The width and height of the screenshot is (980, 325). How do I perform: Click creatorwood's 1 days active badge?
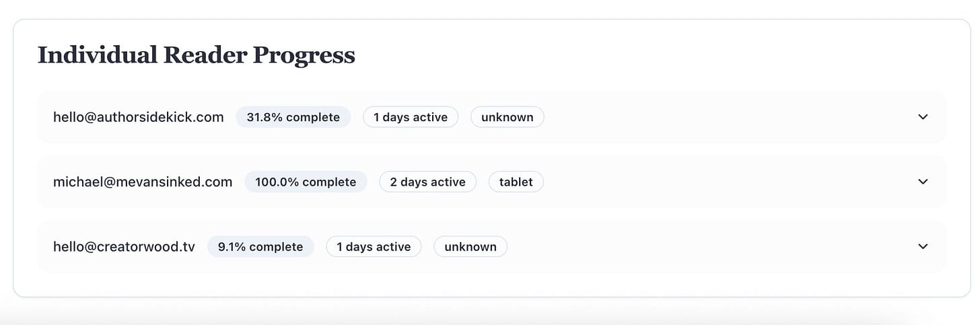[x=374, y=246]
